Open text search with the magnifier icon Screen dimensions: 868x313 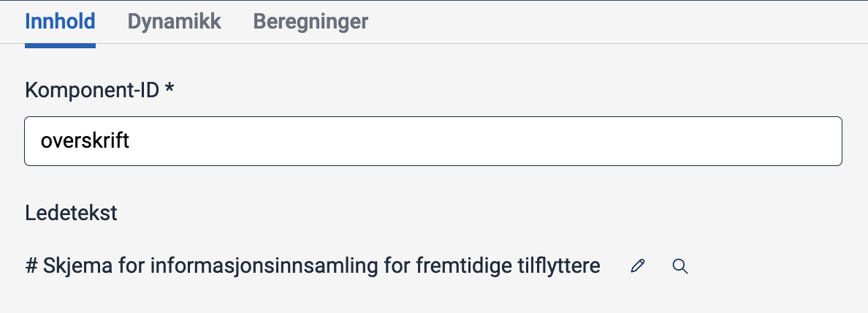[680, 266]
